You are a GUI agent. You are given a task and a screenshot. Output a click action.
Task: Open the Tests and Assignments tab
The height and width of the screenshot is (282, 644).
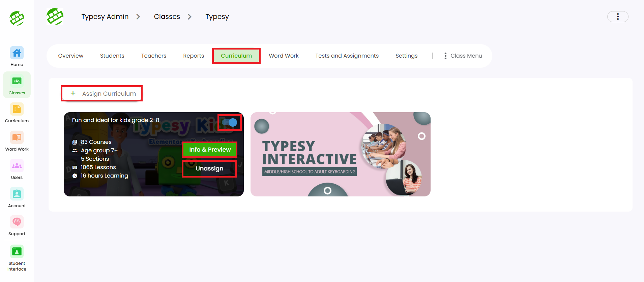(x=347, y=56)
